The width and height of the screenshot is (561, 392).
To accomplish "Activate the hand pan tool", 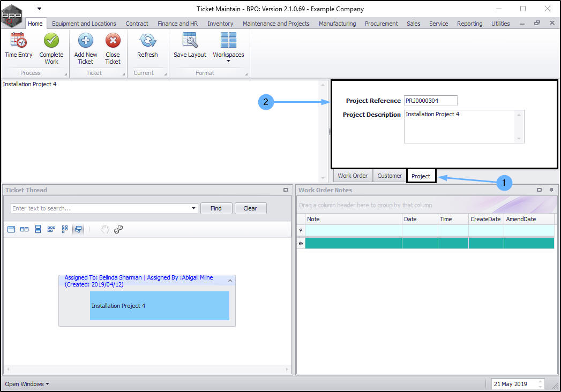I will pyautogui.click(x=105, y=229).
